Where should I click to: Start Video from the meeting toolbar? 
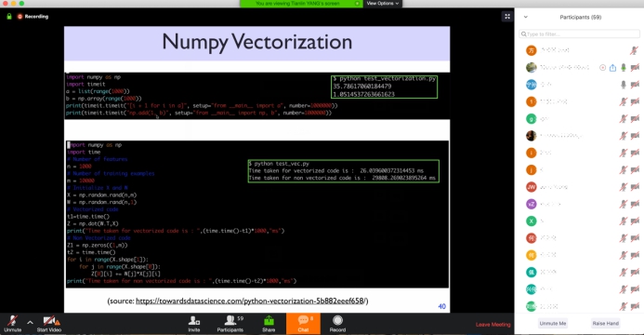point(49,324)
